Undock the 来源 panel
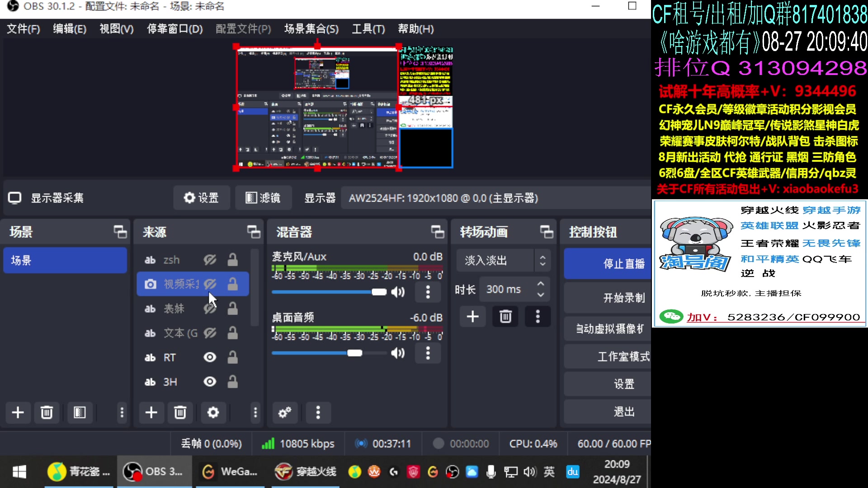The width and height of the screenshot is (868, 488). click(254, 232)
